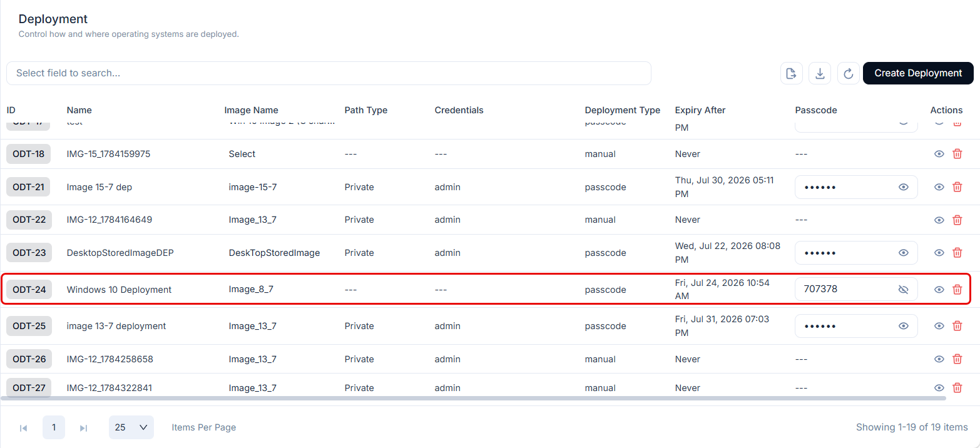Open the items per page dropdown
This screenshot has width=980, height=448.
tap(131, 427)
